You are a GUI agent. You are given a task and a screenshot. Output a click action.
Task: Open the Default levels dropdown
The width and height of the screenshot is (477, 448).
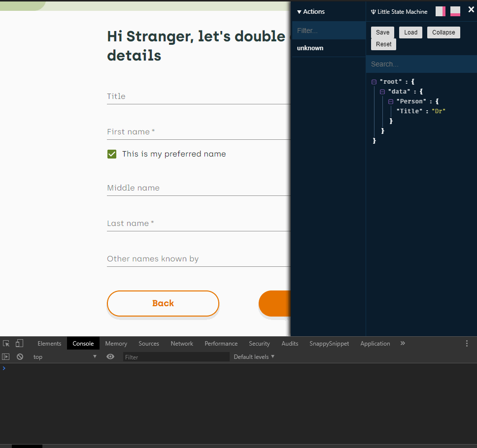coord(254,356)
